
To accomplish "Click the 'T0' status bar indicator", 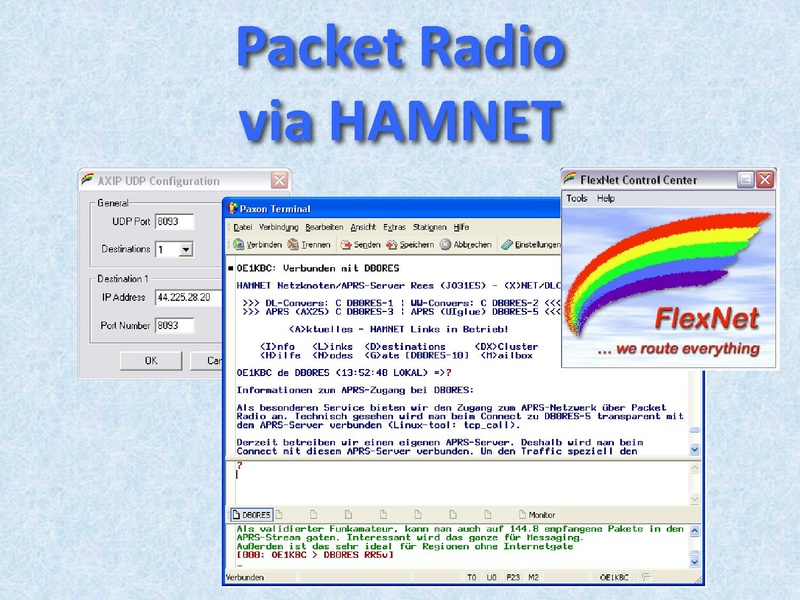I will 471,577.
